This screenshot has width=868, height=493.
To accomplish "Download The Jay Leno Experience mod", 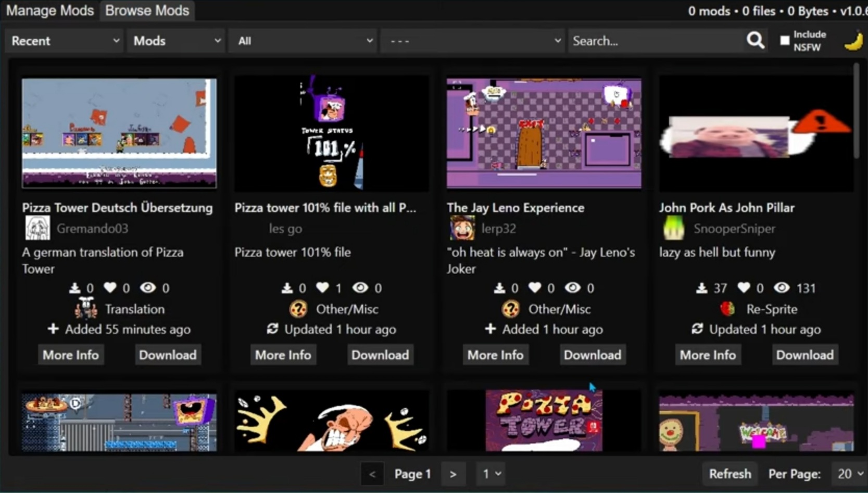I will click(593, 355).
